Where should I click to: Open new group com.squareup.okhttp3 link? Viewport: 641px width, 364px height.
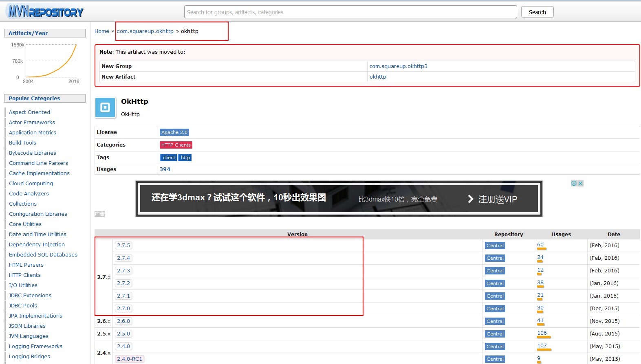pyautogui.click(x=399, y=66)
